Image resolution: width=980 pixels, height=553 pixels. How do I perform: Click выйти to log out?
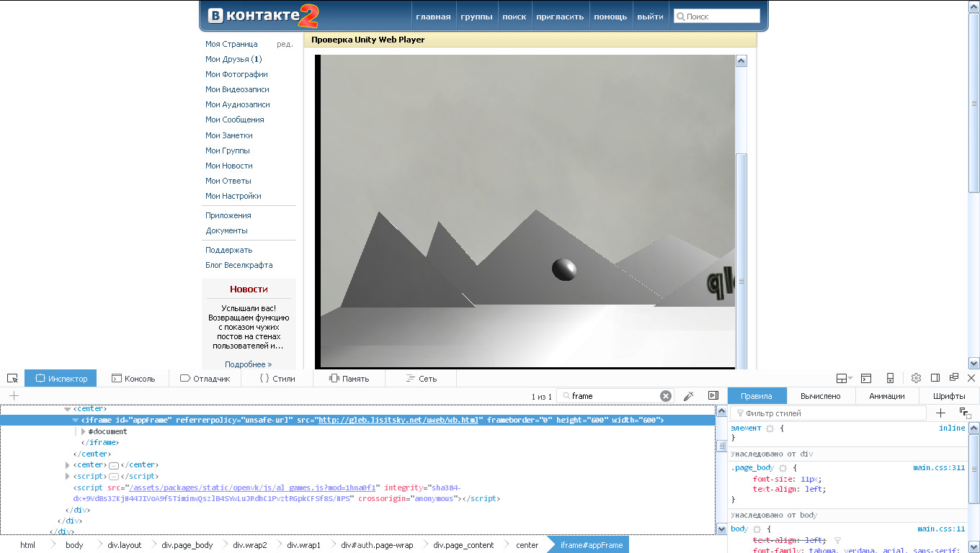(650, 17)
